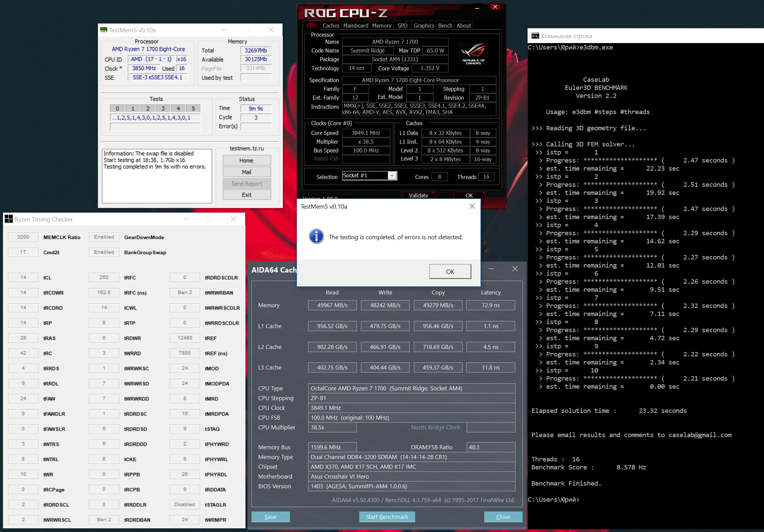
Task: Close the AIDA64 Cache benchmark window
Action: [515, 269]
